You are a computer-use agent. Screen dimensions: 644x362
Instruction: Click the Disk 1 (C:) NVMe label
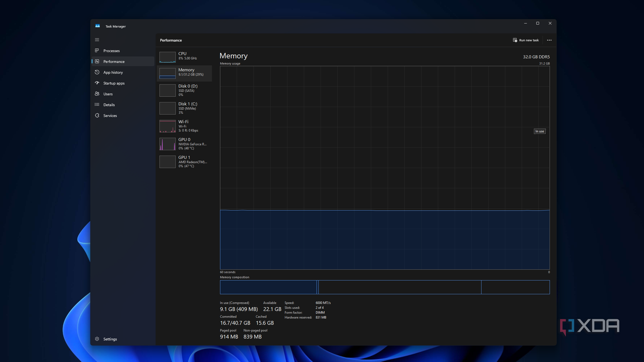tap(188, 108)
